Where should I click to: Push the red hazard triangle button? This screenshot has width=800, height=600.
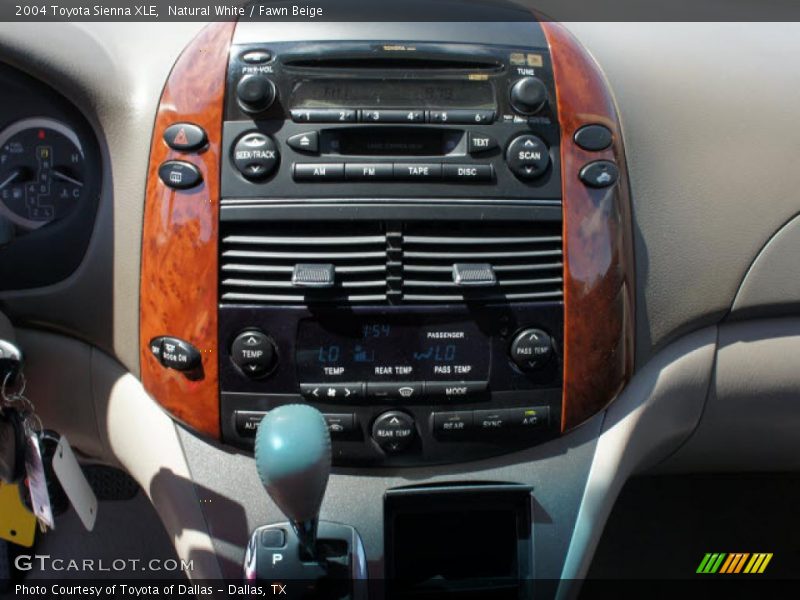[x=185, y=137]
